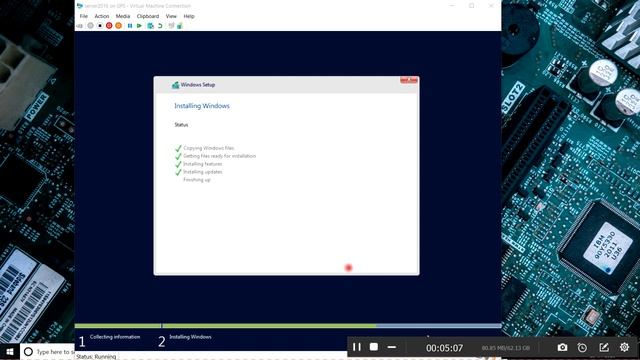Click the 'Installing Windows' heading

pyautogui.click(x=202, y=106)
